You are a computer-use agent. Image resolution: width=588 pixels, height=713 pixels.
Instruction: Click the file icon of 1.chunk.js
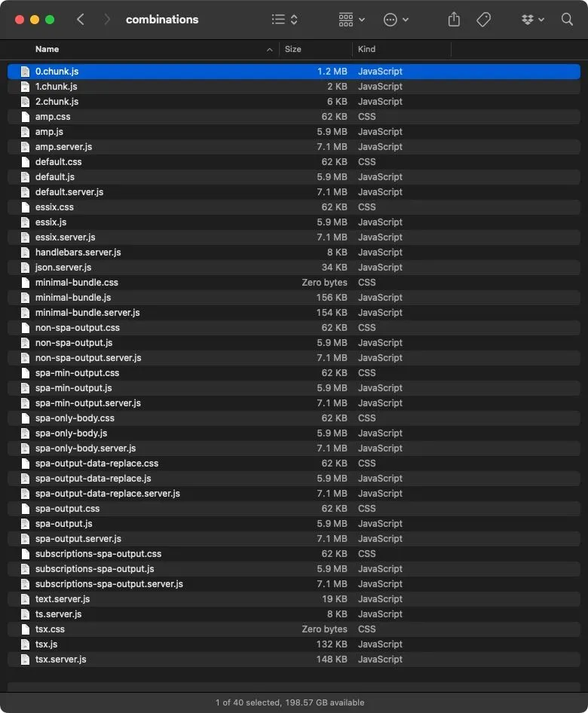(26, 87)
